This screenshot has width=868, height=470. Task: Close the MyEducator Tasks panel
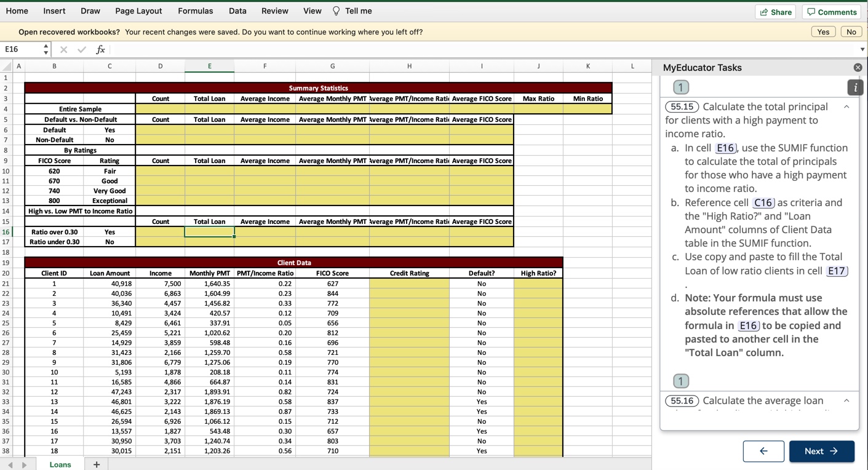858,68
